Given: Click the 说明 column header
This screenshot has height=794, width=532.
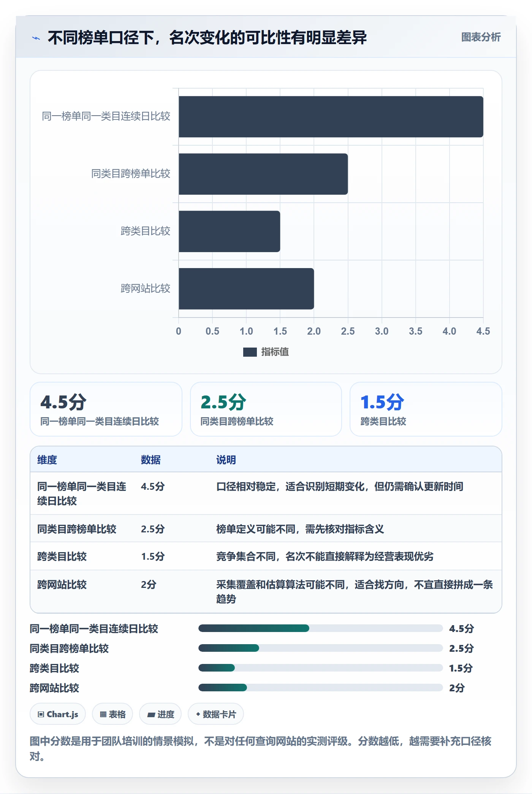Looking at the screenshot, I should [226, 460].
